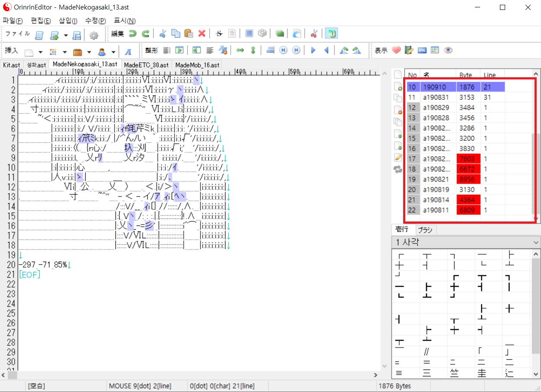Expand the dropdown arrow next to the person icon

(113, 52)
